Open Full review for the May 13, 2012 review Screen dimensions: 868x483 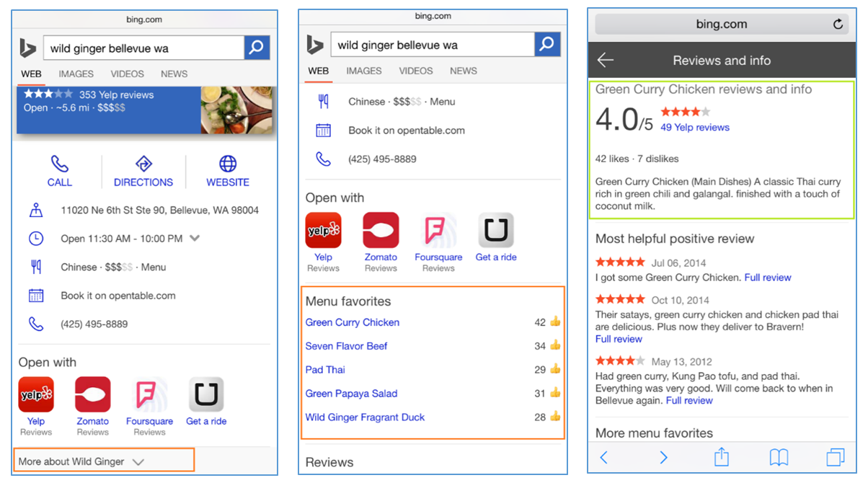point(689,400)
